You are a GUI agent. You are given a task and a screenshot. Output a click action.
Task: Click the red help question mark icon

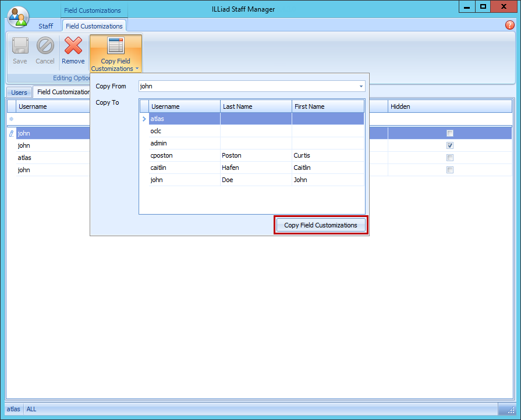pyautogui.click(x=509, y=26)
